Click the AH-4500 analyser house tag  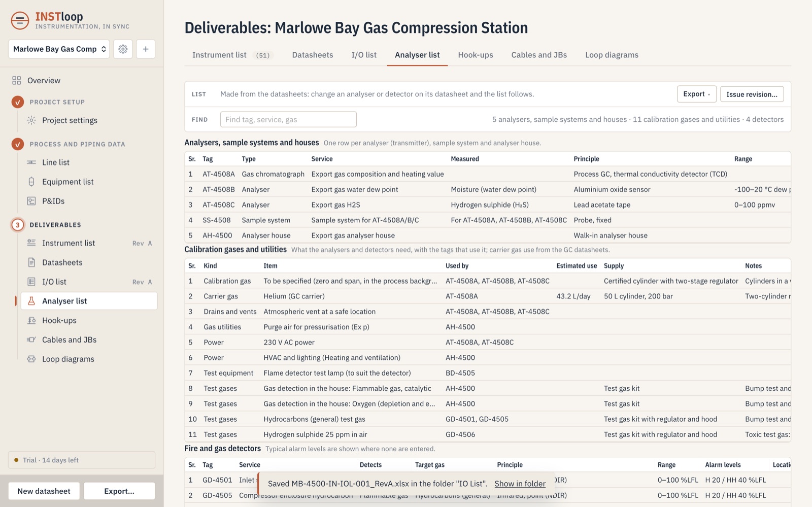217,235
